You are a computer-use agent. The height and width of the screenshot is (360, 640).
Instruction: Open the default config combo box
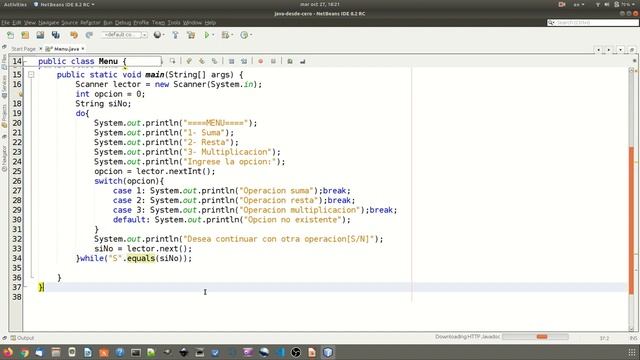pos(124,35)
